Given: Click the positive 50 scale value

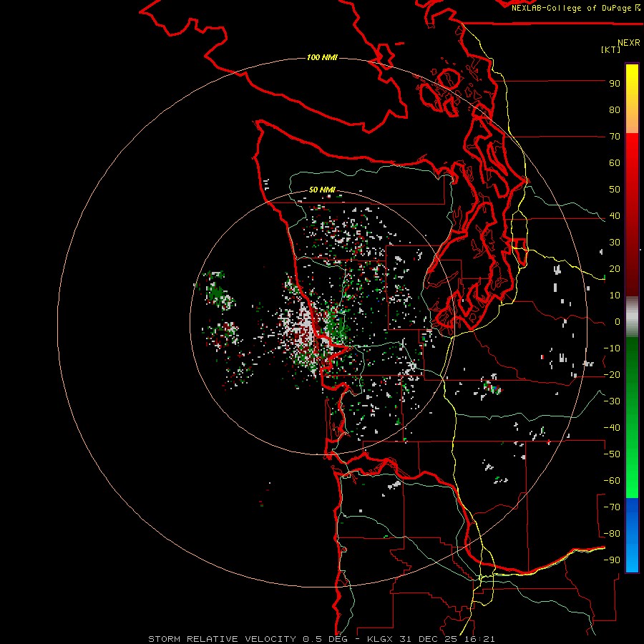Looking at the screenshot, I should (x=615, y=190).
